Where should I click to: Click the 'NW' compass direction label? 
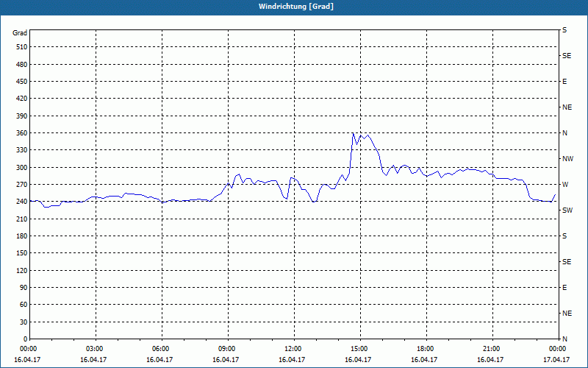click(567, 159)
